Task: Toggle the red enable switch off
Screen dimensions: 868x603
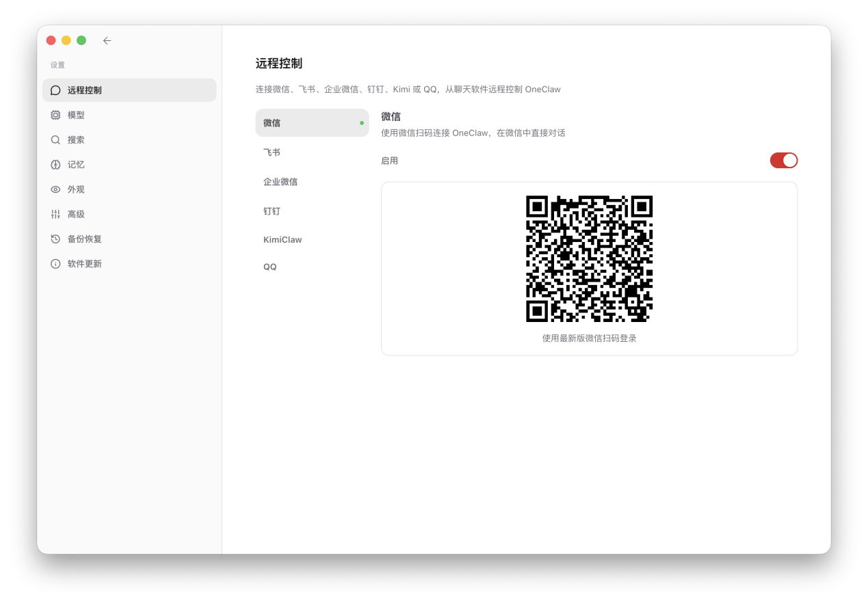Action: (x=783, y=160)
